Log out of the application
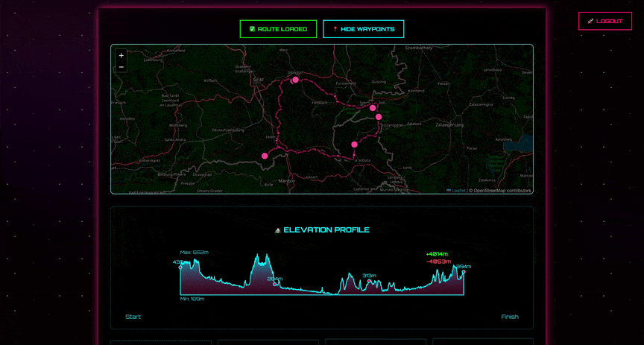The width and height of the screenshot is (644, 345). pyautogui.click(x=599, y=21)
